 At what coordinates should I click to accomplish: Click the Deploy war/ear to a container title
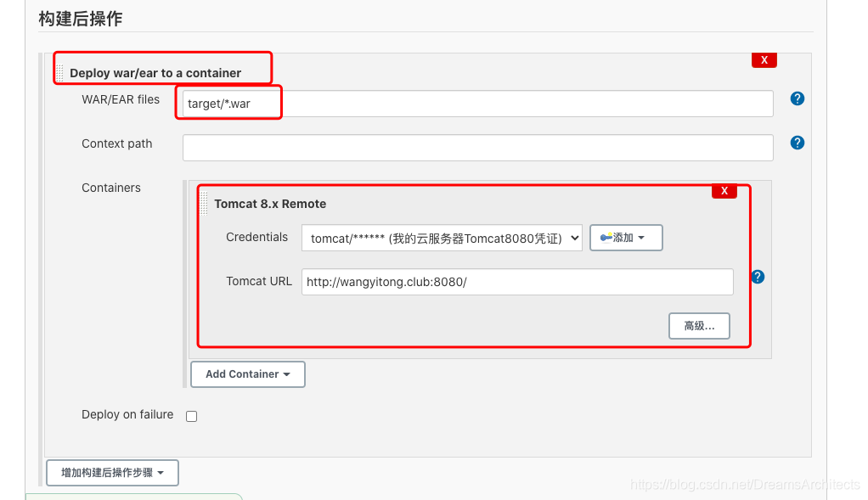[x=155, y=73]
